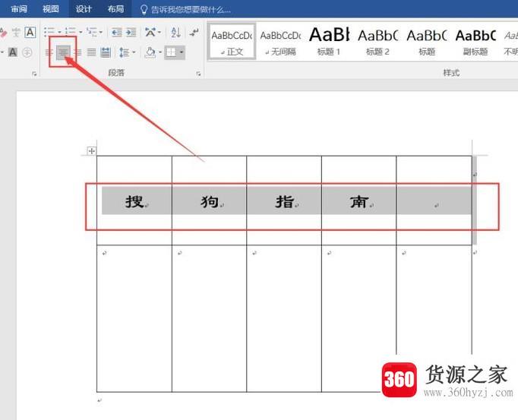Click the table move handle
Image resolution: width=518 pixels, height=420 pixels.
[x=91, y=151]
